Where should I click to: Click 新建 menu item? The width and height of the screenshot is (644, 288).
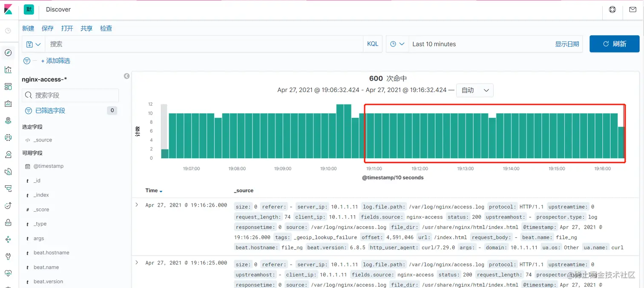tap(28, 28)
